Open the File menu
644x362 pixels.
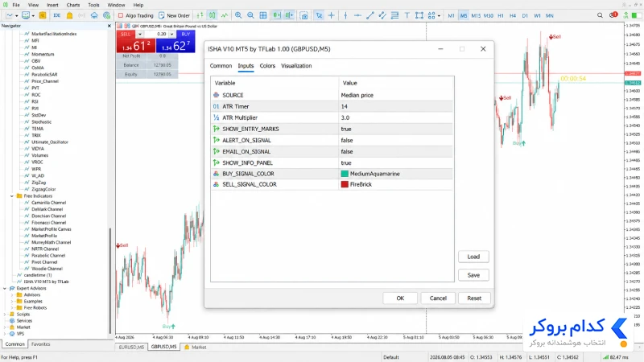click(x=16, y=5)
